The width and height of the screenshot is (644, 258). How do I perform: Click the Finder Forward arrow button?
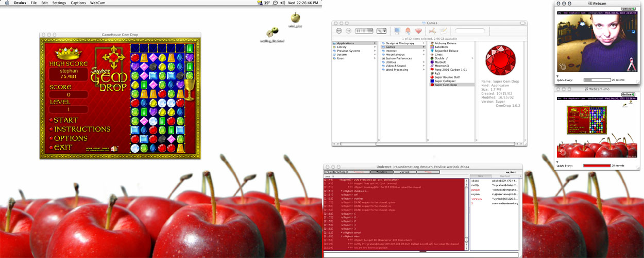pos(348,31)
